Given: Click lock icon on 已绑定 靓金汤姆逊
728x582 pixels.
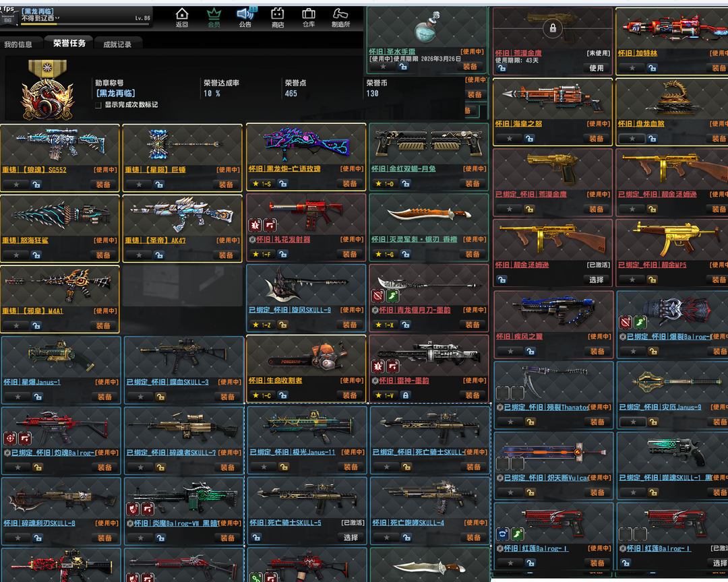Looking at the screenshot, I should (x=653, y=209).
